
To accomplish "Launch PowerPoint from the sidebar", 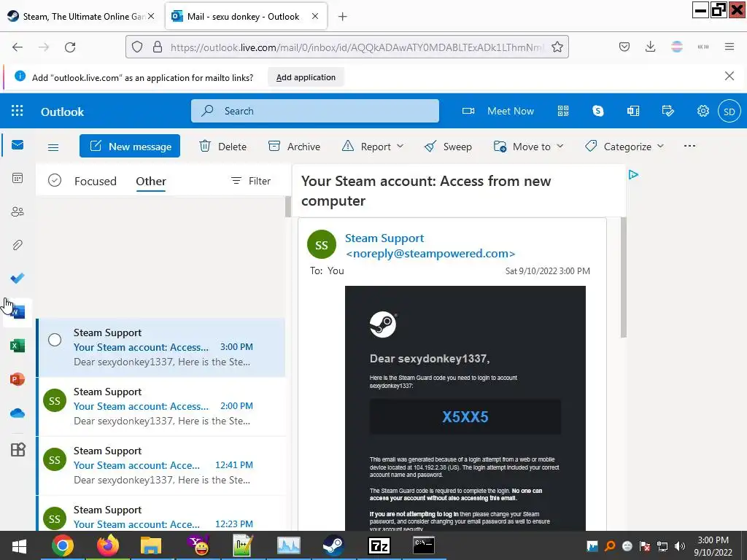I will pos(18,379).
